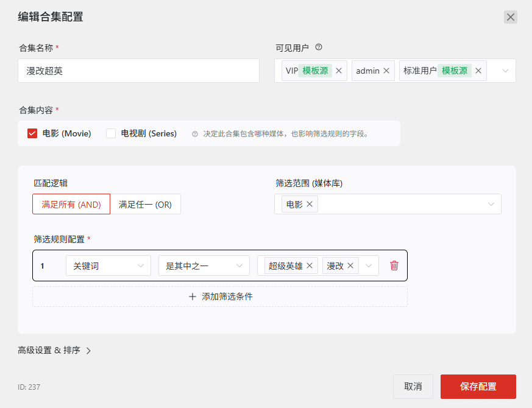Click the 合集名称 input field
This screenshot has height=408, width=532.
coord(139,71)
